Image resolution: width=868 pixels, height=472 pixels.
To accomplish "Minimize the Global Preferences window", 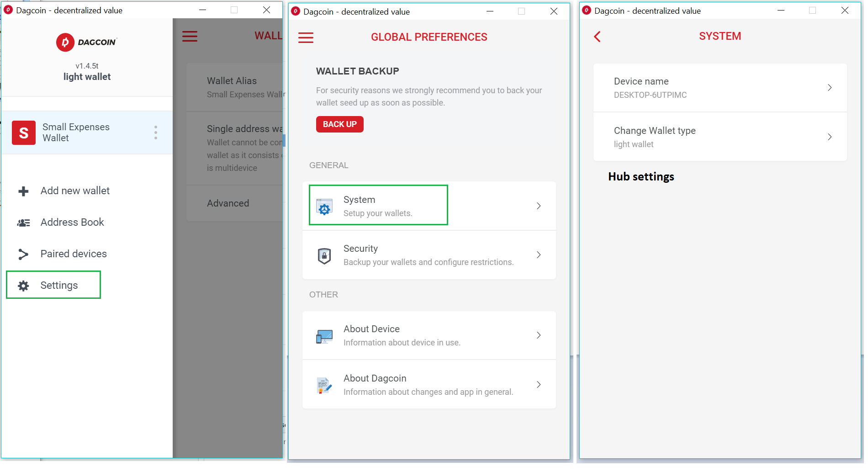I will [490, 11].
